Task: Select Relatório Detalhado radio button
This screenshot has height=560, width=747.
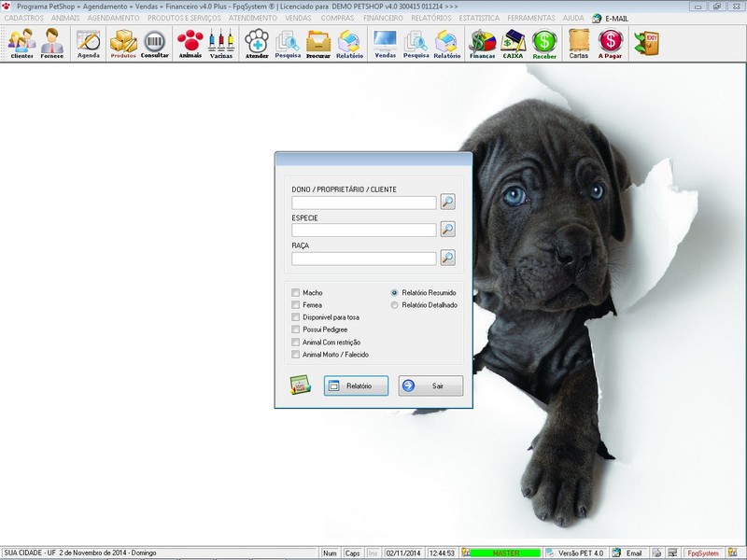Action: pos(394,305)
